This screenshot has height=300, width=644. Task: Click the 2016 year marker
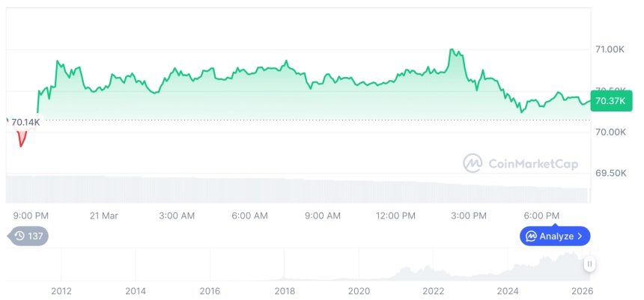210,291
